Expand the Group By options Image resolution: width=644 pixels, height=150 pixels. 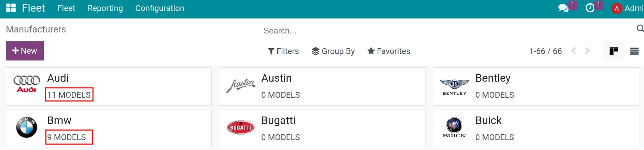[333, 51]
